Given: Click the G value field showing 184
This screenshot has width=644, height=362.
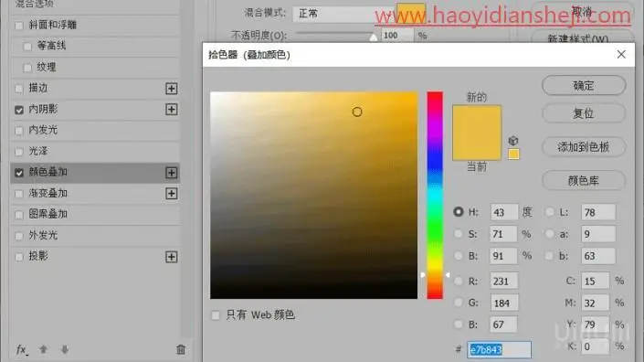Looking at the screenshot, I should pos(504,303).
